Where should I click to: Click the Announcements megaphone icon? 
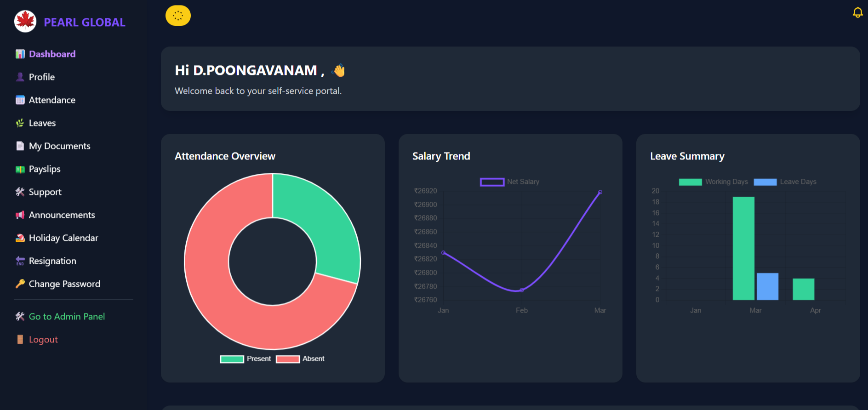[20, 215]
